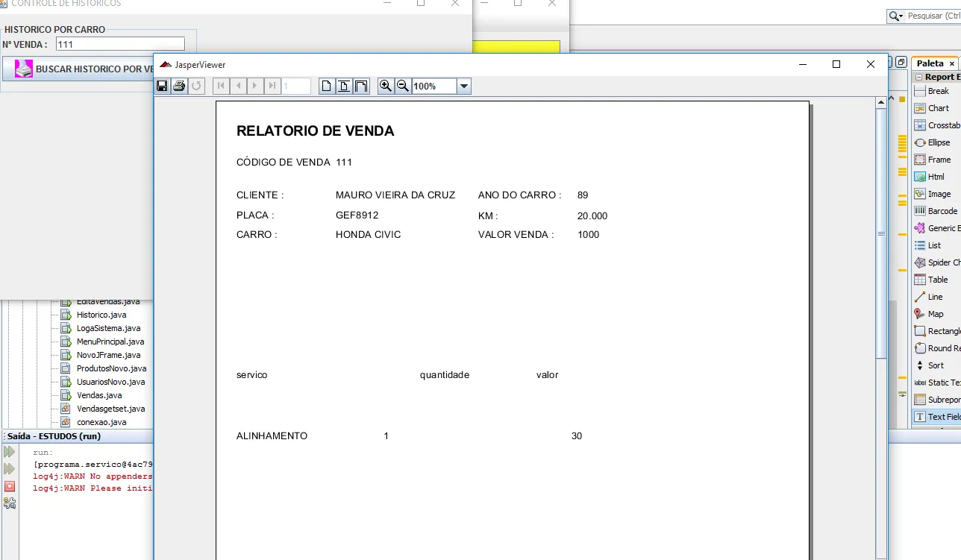Screen dimensions: 961x560
Task: Select the Break palette element
Action: click(x=938, y=91)
